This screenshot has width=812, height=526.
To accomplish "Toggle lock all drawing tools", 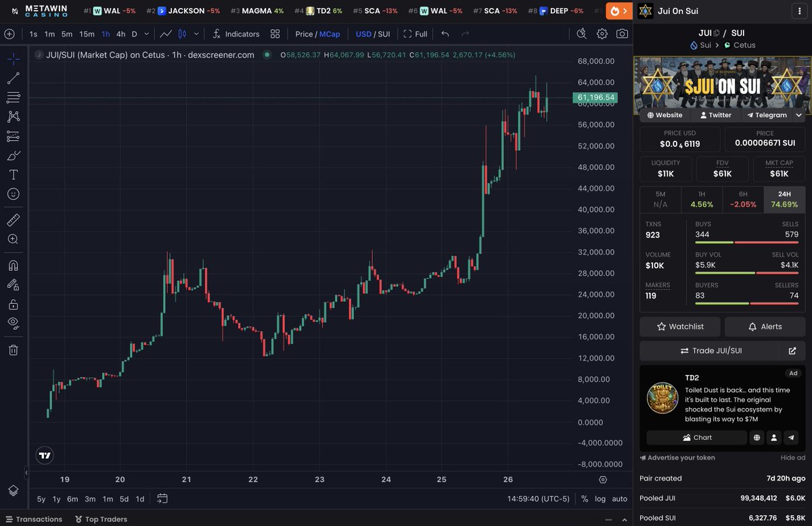I will 13,305.
